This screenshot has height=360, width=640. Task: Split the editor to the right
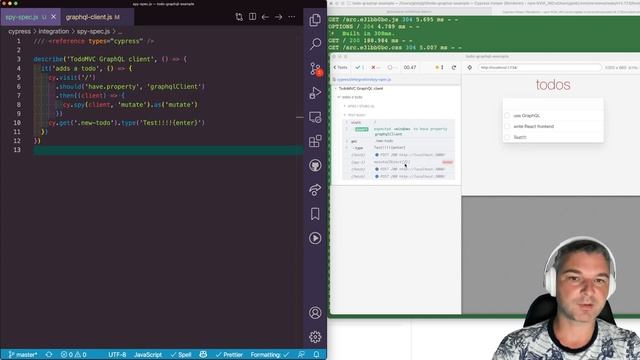252,17
